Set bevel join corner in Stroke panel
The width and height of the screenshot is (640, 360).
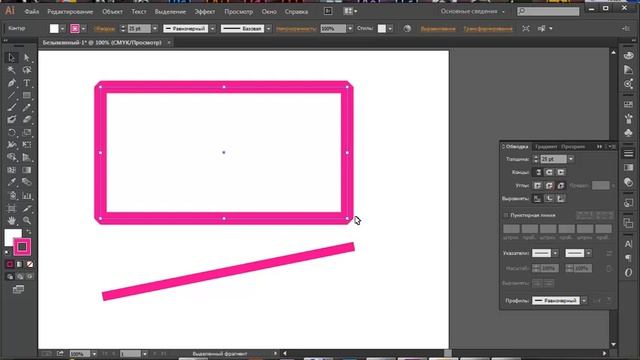point(561,186)
